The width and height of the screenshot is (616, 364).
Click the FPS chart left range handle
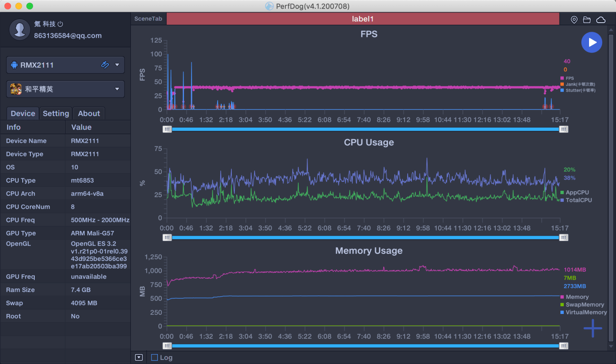167,129
